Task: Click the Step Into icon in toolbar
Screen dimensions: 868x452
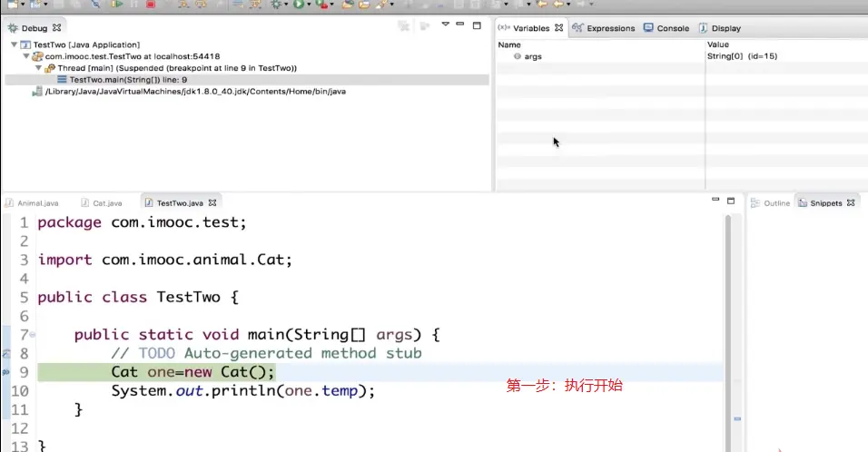Action: click(183, 5)
